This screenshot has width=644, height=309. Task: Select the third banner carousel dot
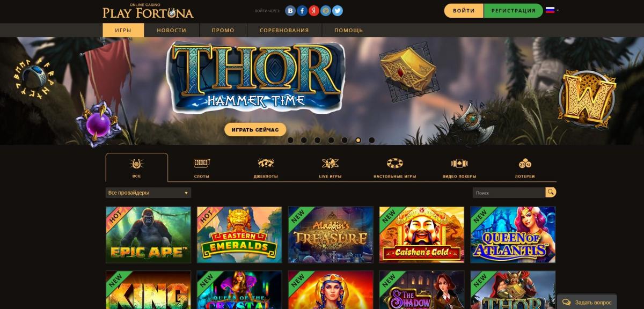coord(318,140)
